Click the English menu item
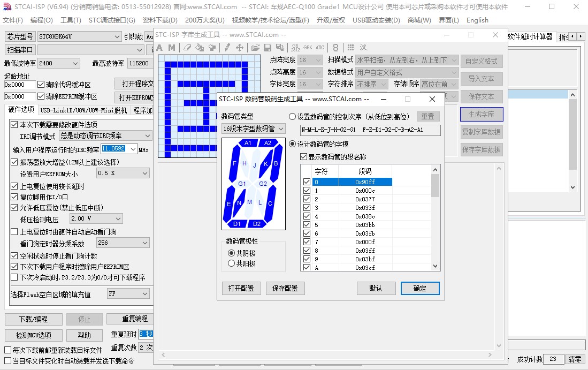588x370 pixels. tap(477, 20)
